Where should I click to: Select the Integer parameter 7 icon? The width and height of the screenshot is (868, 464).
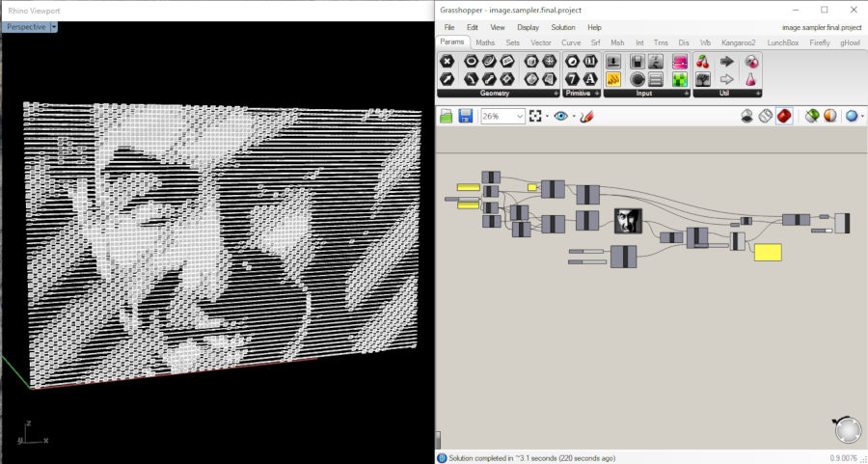[x=573, y=79]
